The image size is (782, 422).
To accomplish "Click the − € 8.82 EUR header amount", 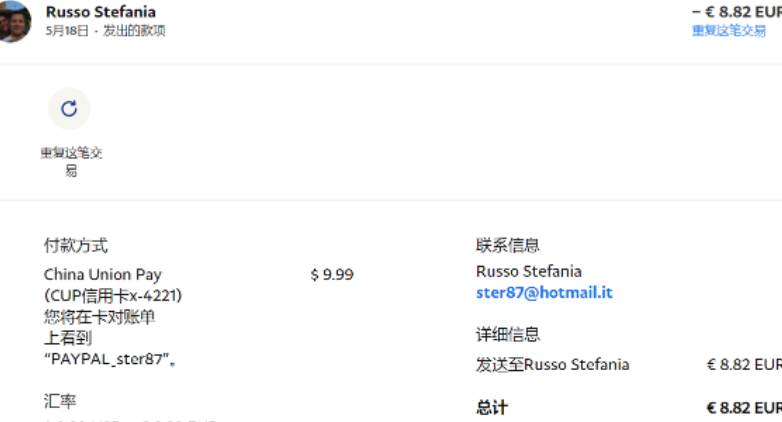I will [x=737, y=12].
